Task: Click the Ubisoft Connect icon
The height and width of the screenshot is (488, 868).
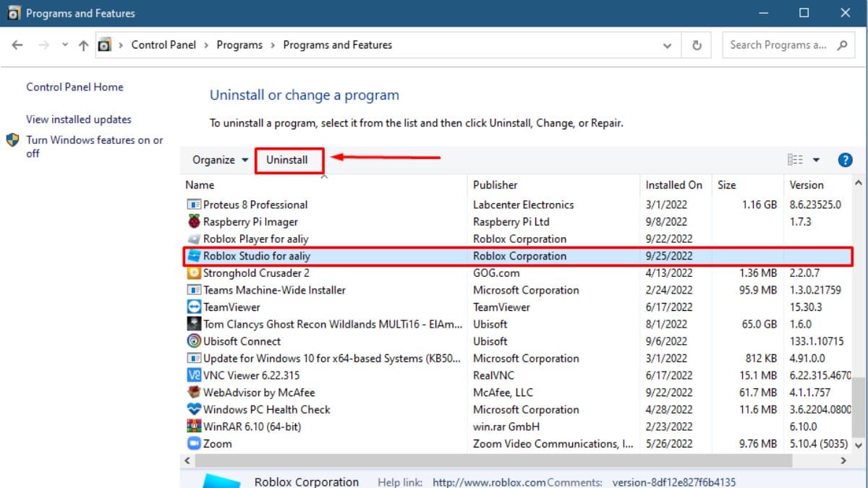Action: click(x=194, y=341)
